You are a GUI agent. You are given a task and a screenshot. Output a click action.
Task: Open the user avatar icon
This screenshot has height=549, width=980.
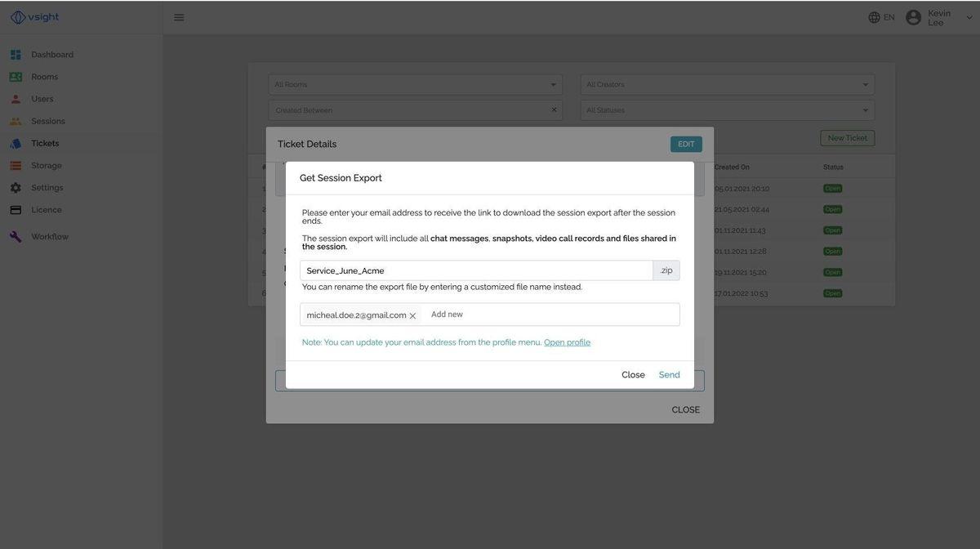(x=914, y=17)
